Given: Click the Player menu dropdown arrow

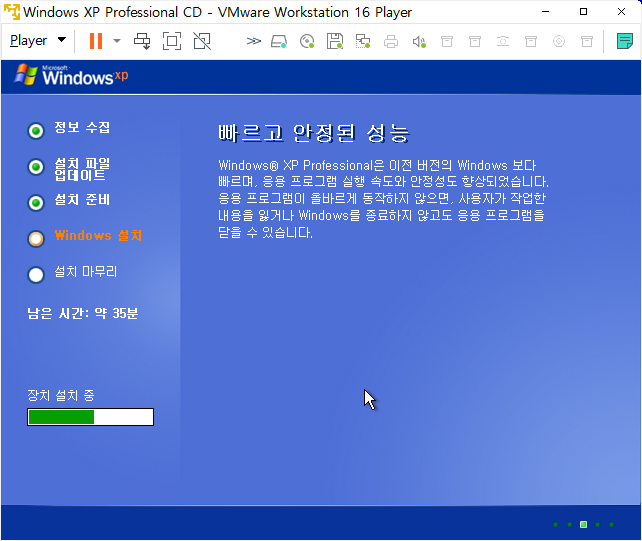Looking at the screenshot, I should coord(62,40).
